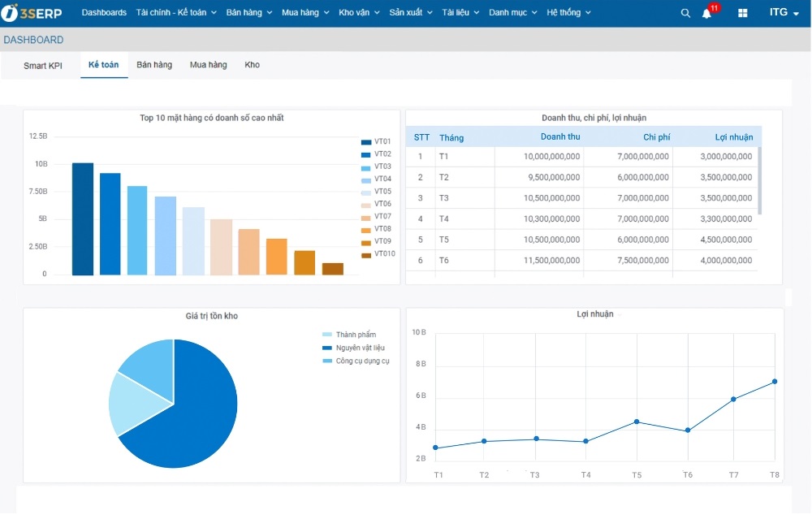Screen dimensions: 812x532
Task: Click the DASHBOARD breadcrumb link
Action: 33,39
